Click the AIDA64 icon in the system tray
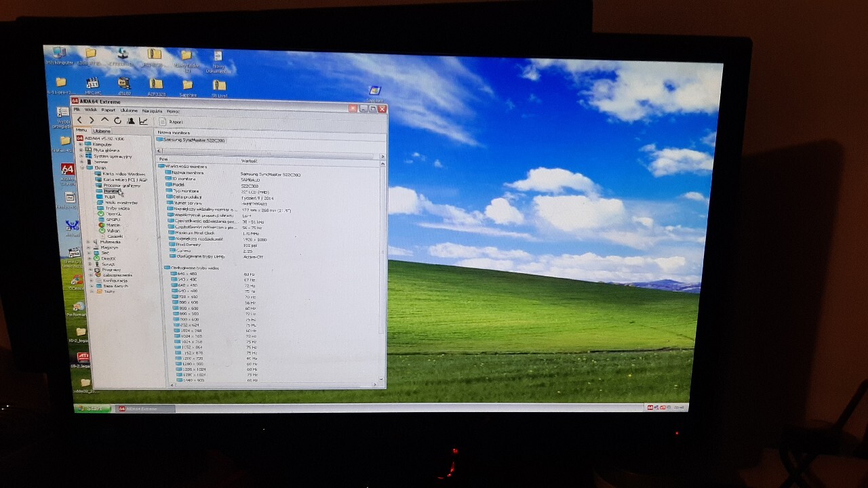This screenshot has width=868, height=488. (x=649, y=407)
